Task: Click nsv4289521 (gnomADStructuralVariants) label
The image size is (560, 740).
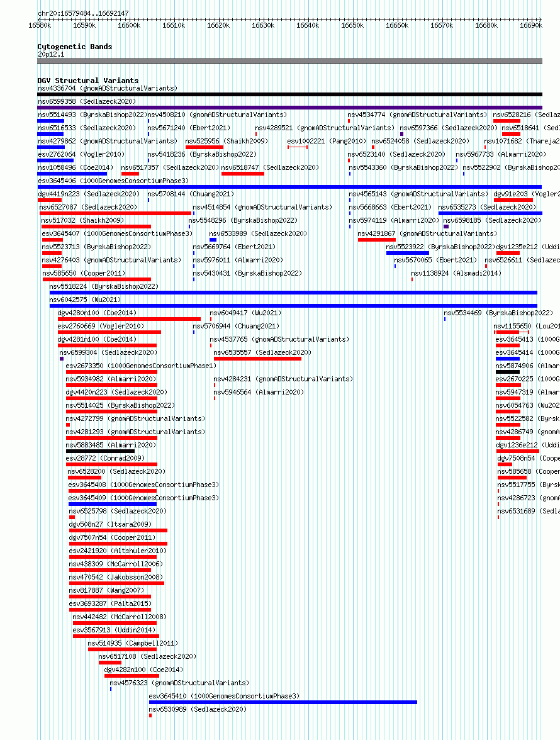Action: pos(325,128)
